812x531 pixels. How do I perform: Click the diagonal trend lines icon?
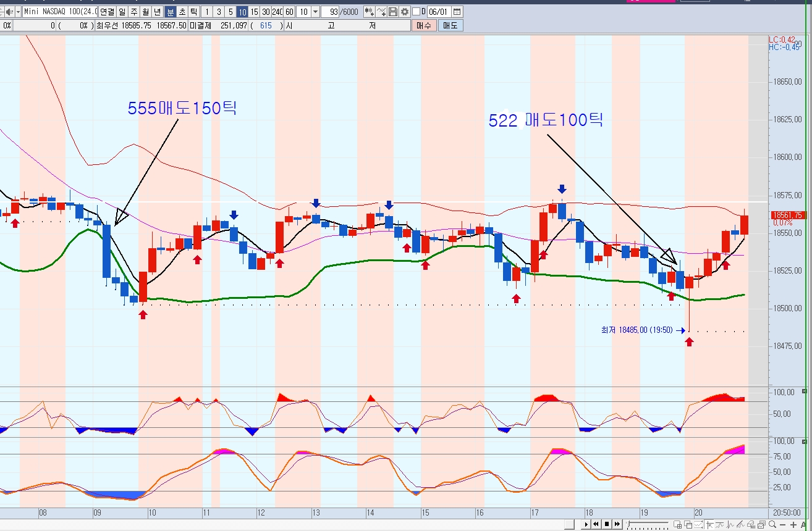point(740,524)
